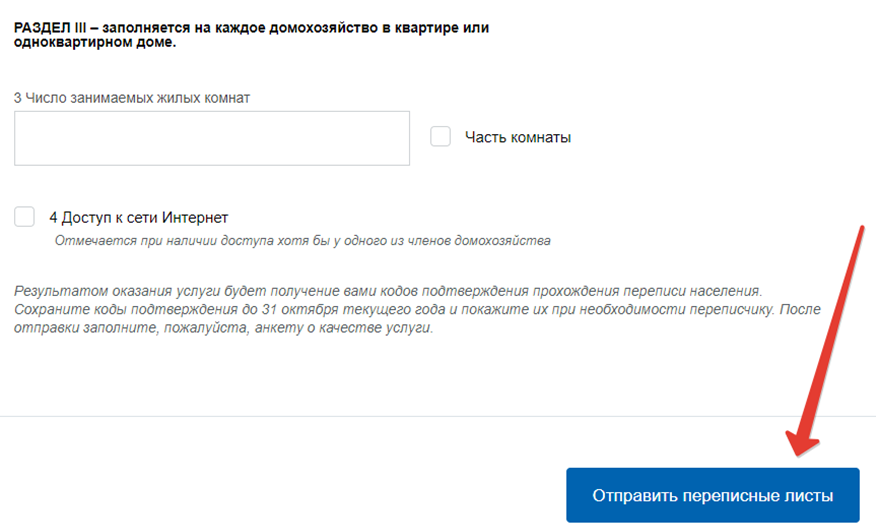The height and width of the screenshot is (532, 876).
Task: Click the "4 Доступ к сети Интернет" label
Action: tap(139, 217)
